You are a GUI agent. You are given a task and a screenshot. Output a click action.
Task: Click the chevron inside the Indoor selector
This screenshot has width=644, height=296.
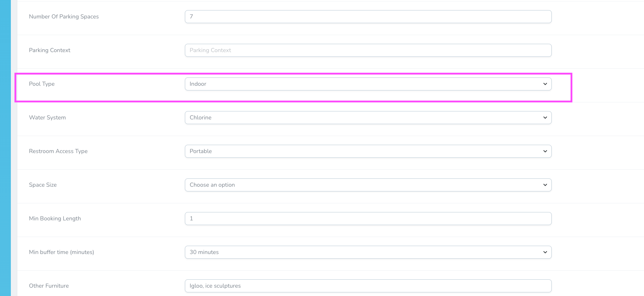click(545, 84)
